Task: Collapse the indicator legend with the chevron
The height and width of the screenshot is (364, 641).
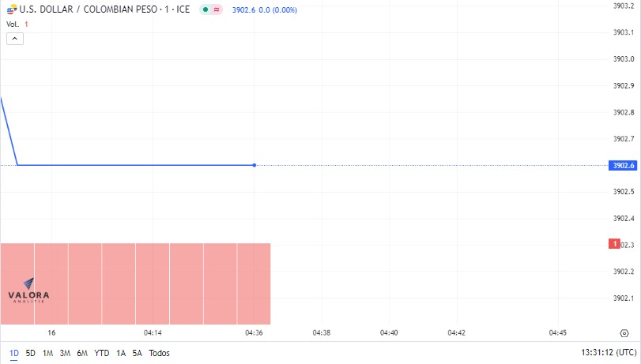Action: coord(15,39)
